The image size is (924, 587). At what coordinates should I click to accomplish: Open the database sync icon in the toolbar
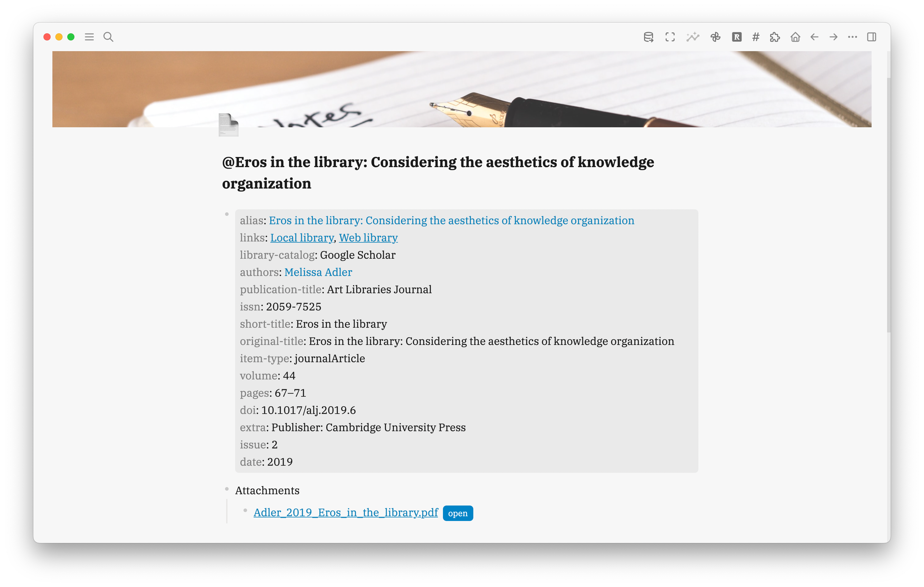[x=648, y=37]
